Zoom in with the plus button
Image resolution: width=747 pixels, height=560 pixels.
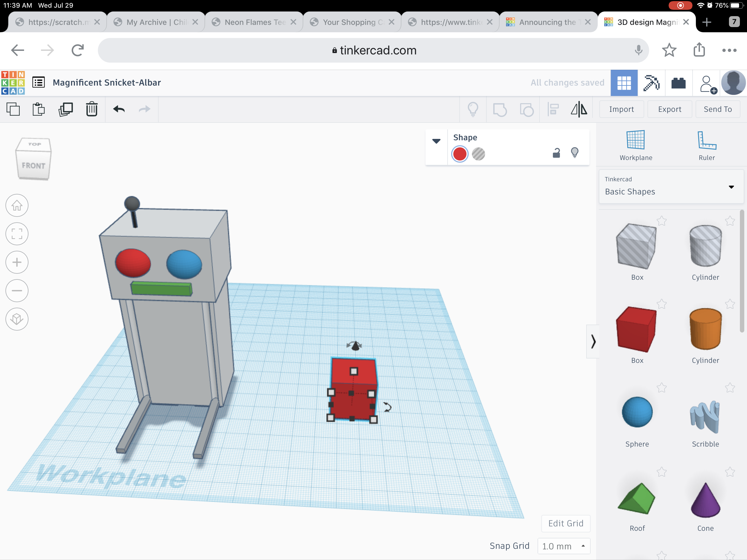17,262
